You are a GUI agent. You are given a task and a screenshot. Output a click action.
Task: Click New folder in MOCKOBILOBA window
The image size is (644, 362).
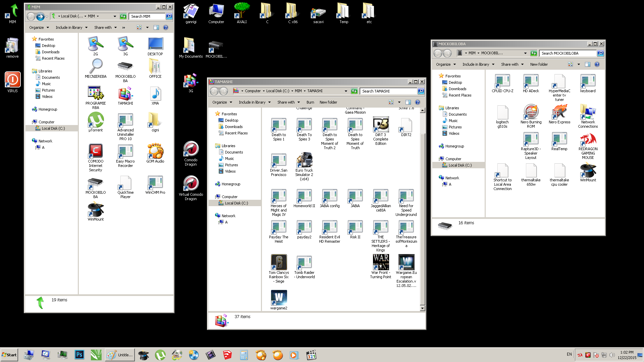click(x=539, y=64)
